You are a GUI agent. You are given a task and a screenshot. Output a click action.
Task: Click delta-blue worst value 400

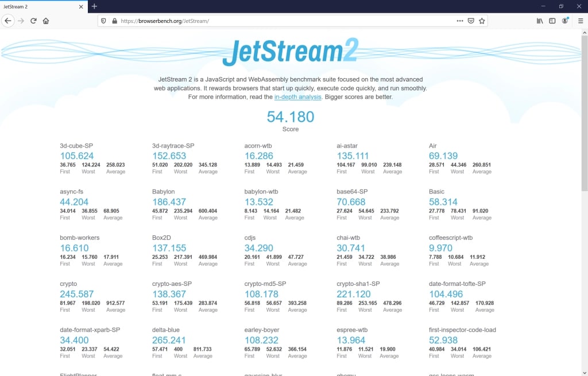178,350
